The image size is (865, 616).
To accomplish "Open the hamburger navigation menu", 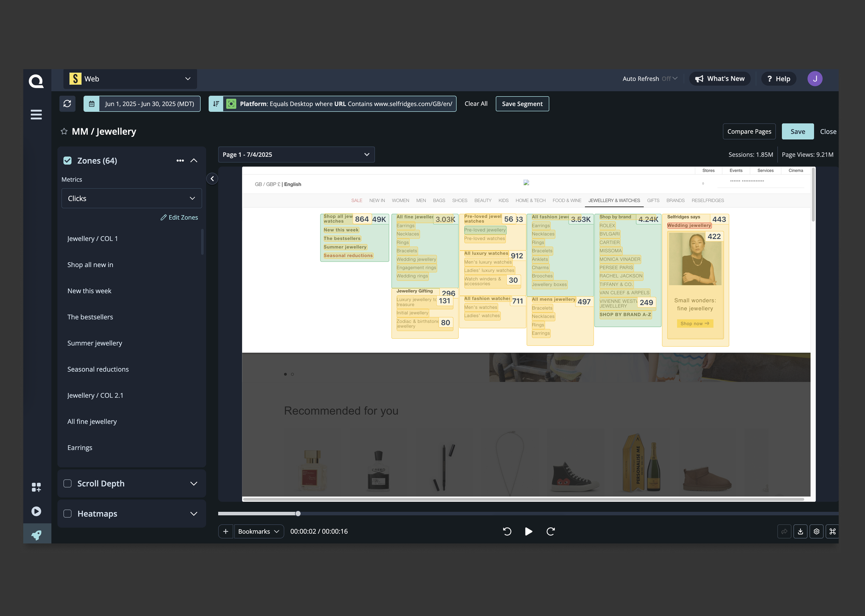I will pyautogui.click(x=36, y=115).
